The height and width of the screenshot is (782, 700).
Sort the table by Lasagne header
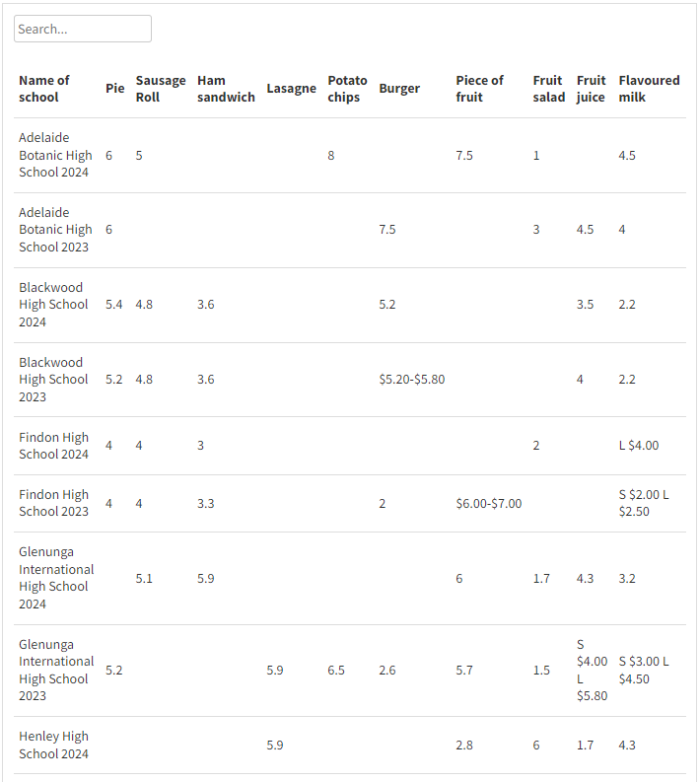(x=291, y=89)
